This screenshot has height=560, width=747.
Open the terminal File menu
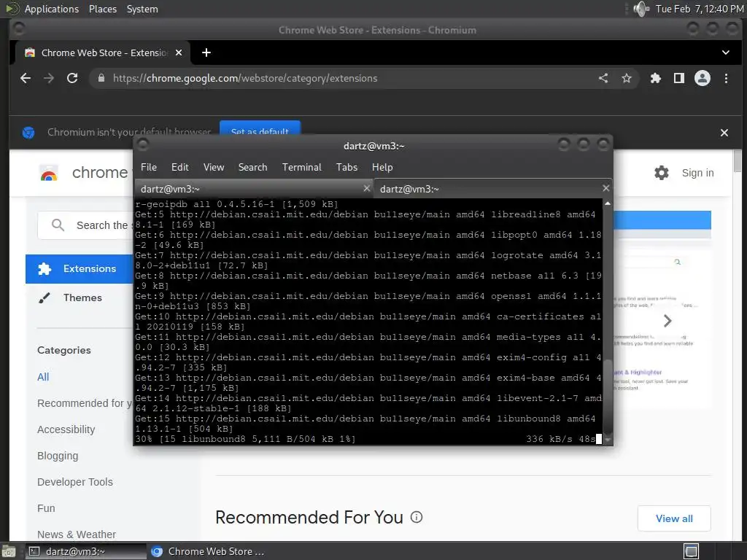149,167
